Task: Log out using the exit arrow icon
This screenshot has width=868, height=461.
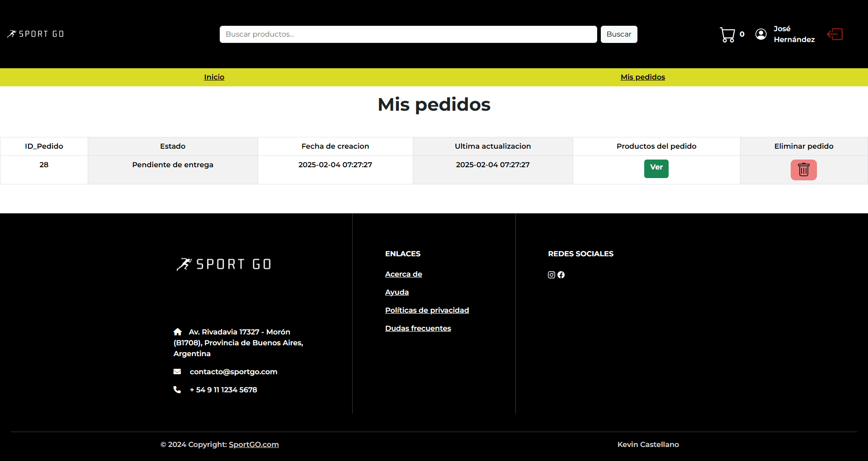Action: point(835,34)
